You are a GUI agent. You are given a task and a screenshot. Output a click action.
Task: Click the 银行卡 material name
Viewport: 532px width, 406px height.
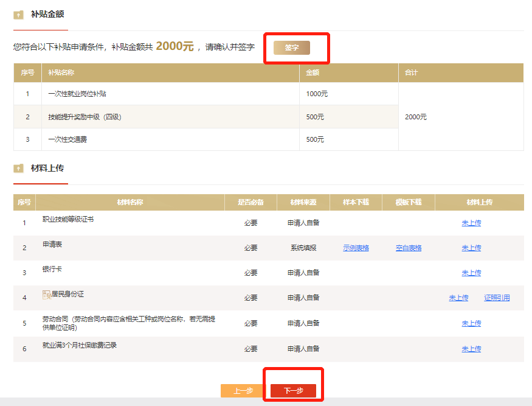click(x=52, y=269)
